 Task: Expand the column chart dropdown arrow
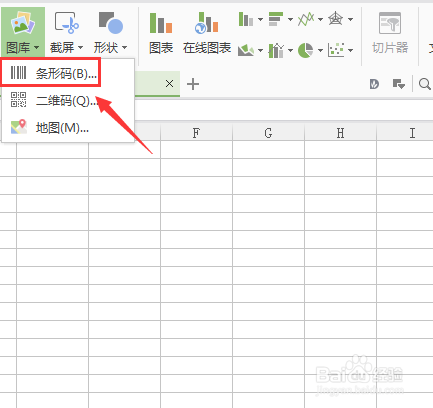pos(260,19)
